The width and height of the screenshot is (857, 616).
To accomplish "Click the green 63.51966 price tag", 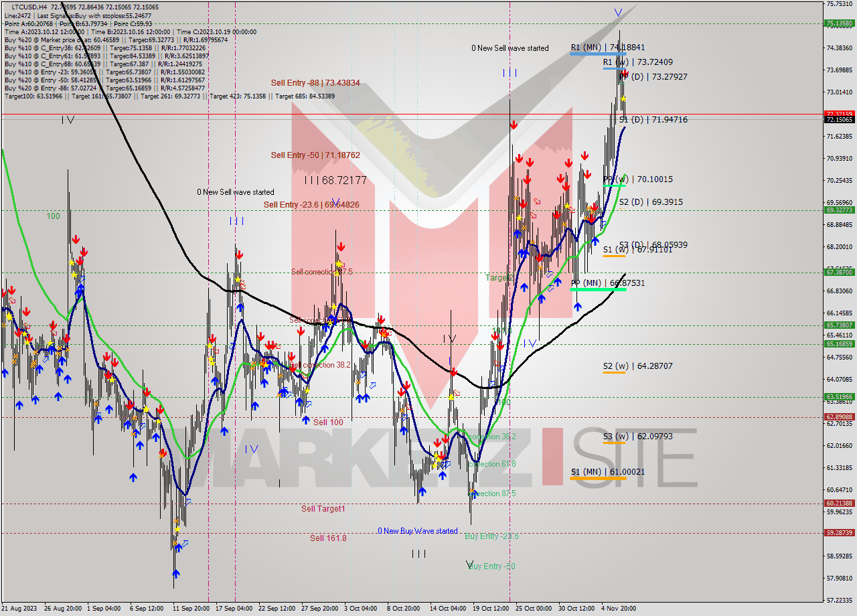I will click(x=839, y=396).
